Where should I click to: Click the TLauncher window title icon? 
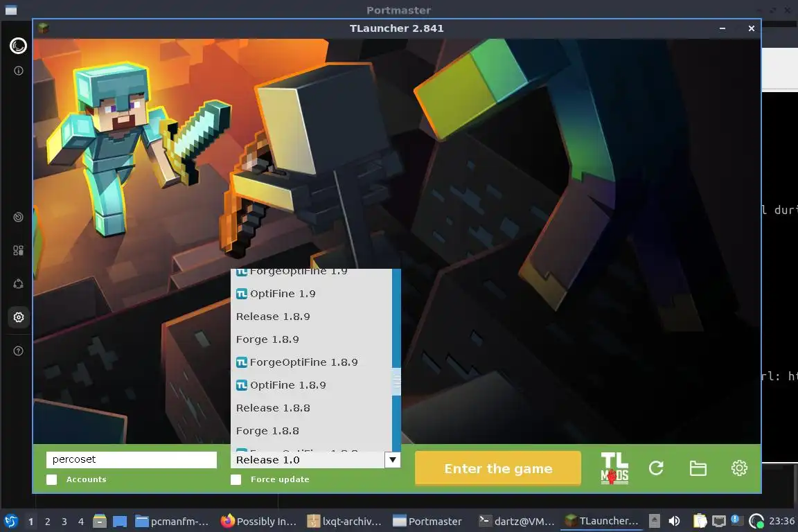(43, 28)
